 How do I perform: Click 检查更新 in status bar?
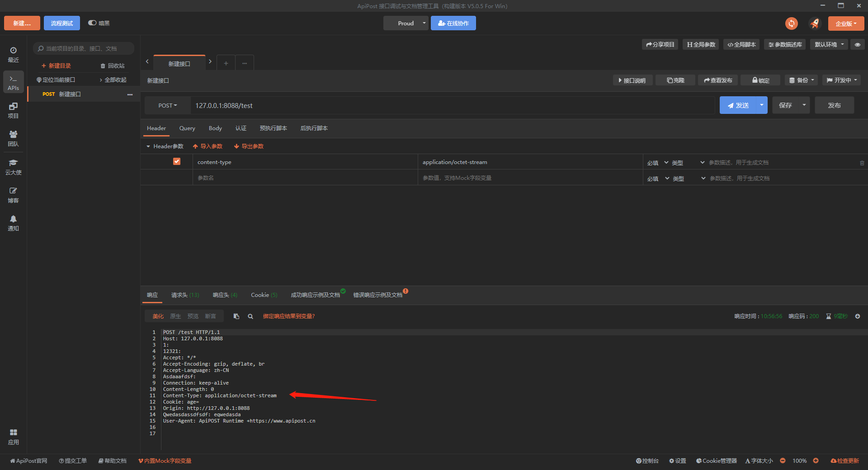844,461
